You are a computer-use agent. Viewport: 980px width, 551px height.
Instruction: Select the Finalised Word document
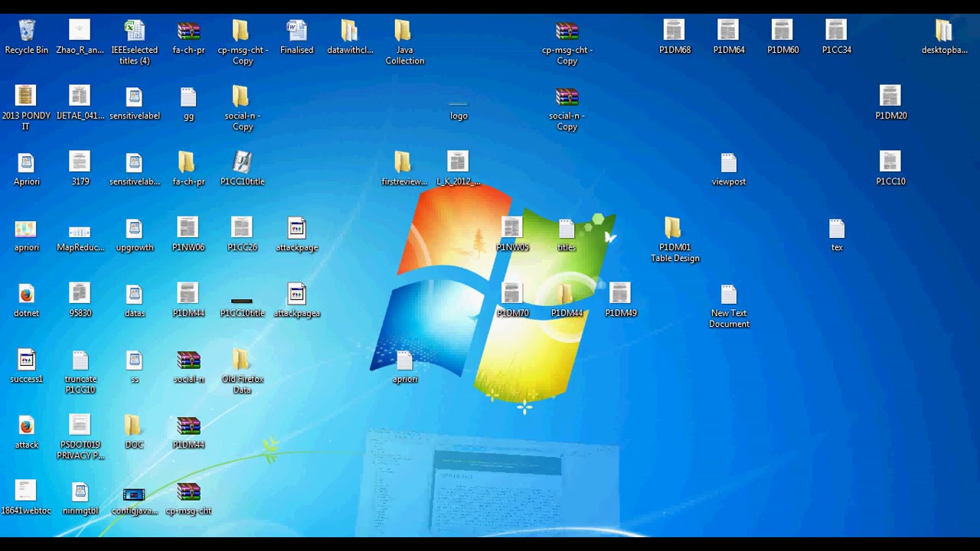(296, 31)
